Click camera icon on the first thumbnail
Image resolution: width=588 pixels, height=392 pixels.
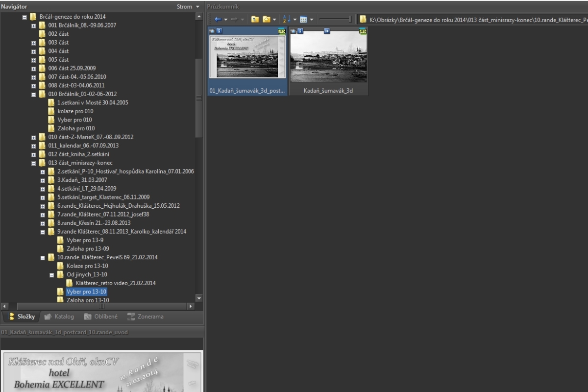pos(212,31)
